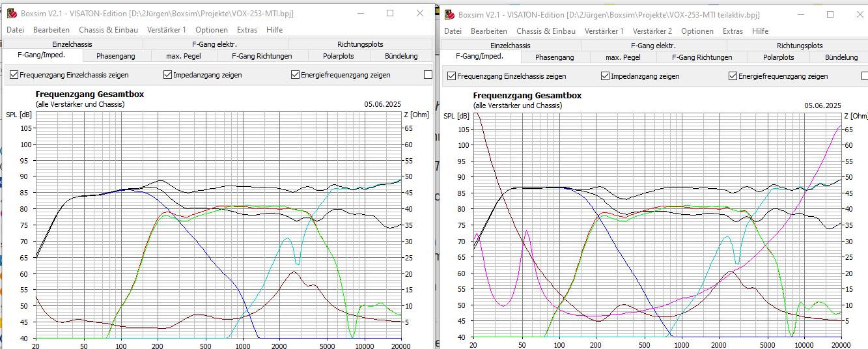Viewport: 868px width, 349px height.
Task: Minimize the left VOX-253-MTI.bpj window
Action: (x=360, y=13)
